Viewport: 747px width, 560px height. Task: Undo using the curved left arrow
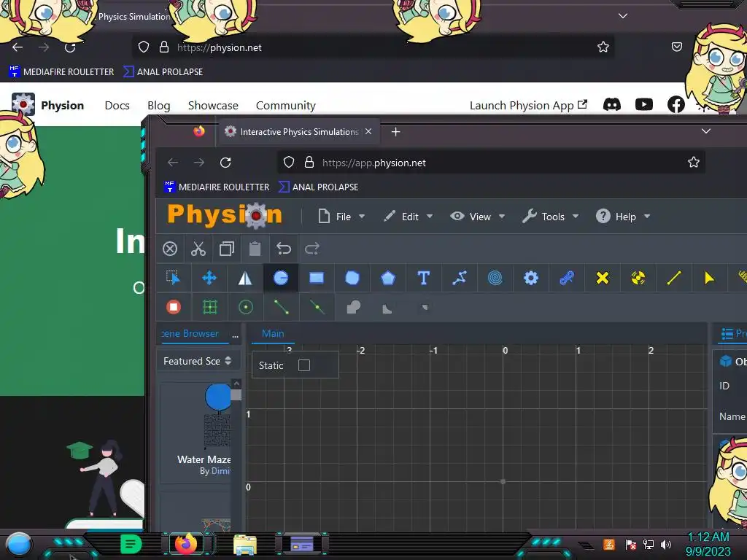284,249
